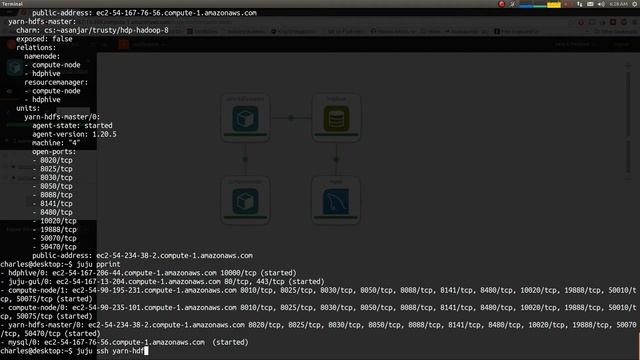Click the 'public-address: ec2-54-234-38-2' line
Screen dimensions: 640x360
click(142, 256)
